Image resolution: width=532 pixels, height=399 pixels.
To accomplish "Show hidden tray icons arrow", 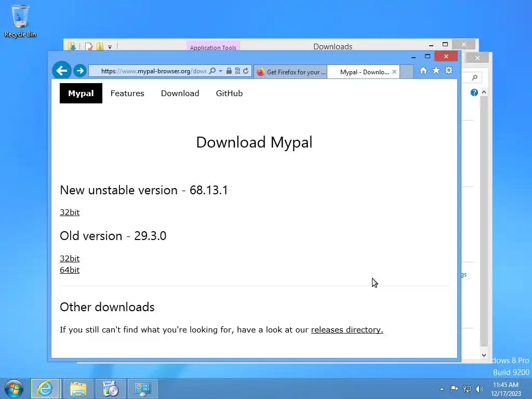I will [442, 389].
